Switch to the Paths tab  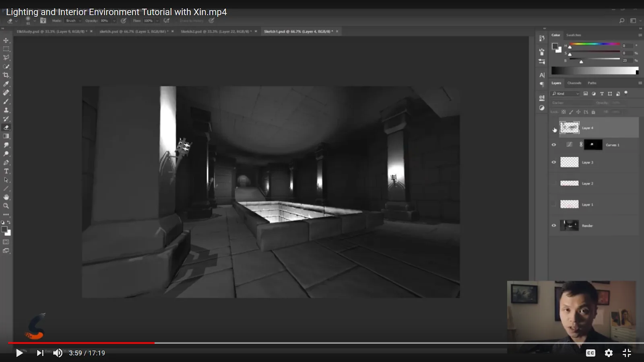[592, 83]
